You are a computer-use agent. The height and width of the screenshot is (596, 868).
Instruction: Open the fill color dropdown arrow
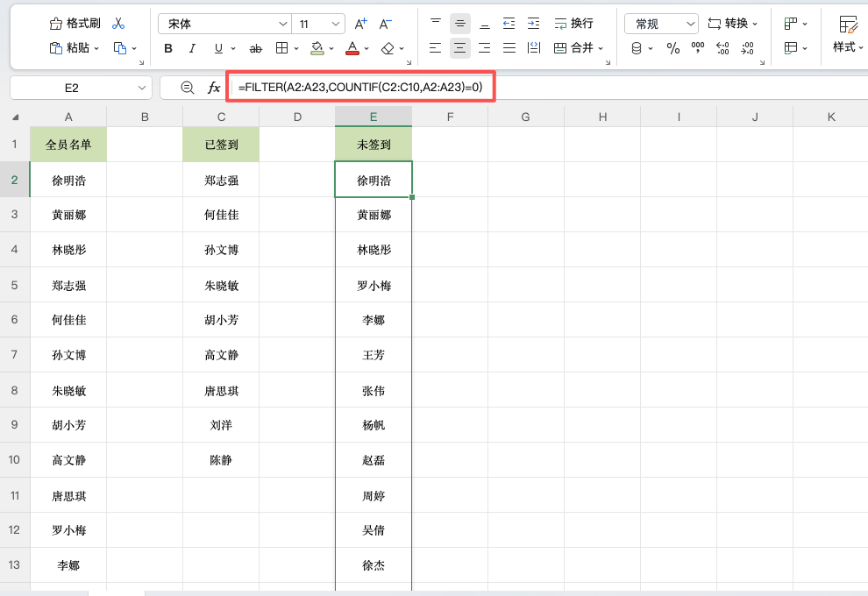[x=331, y=49]
